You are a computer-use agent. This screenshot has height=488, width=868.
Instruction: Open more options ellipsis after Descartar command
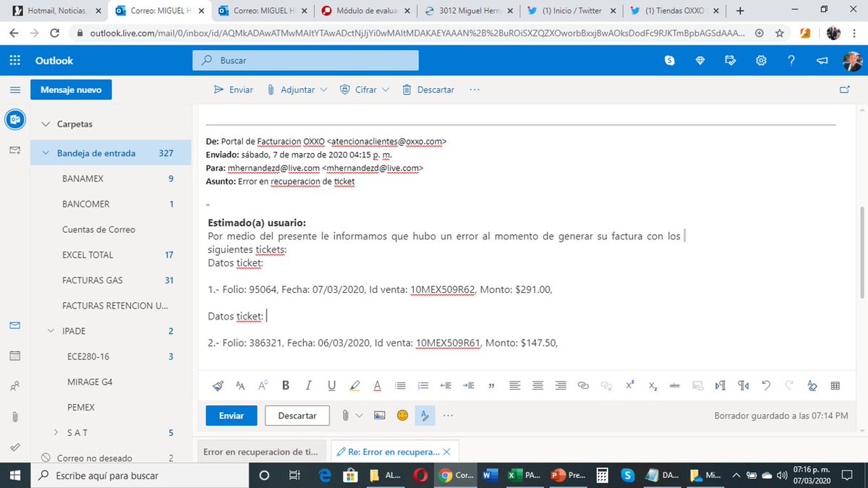(x=475, y=90)
